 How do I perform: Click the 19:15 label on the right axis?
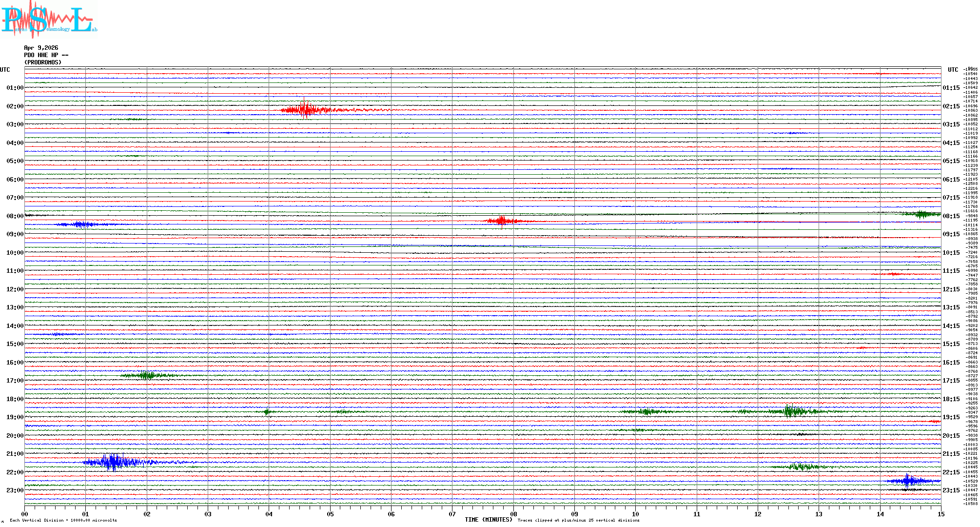pos(951,417)
